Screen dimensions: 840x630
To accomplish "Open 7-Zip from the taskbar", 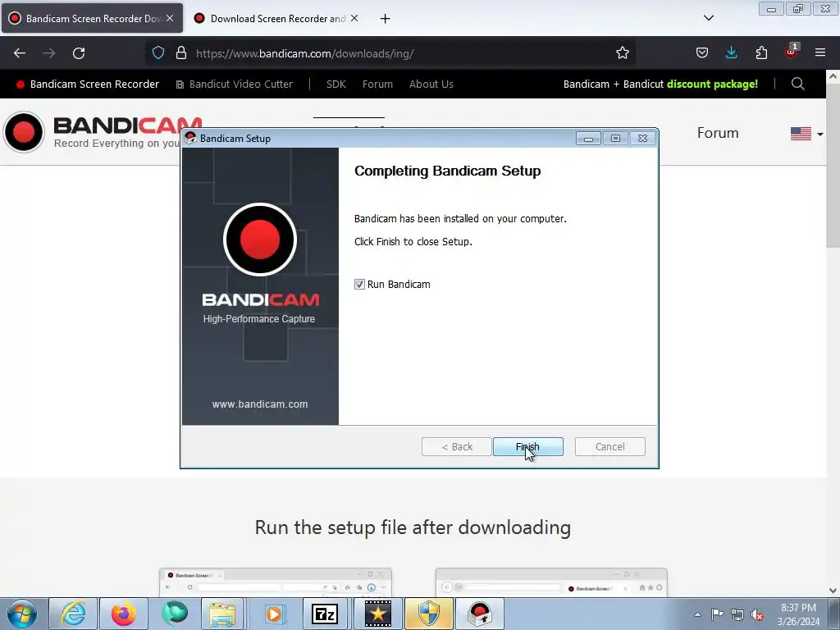I will [325, 614].
